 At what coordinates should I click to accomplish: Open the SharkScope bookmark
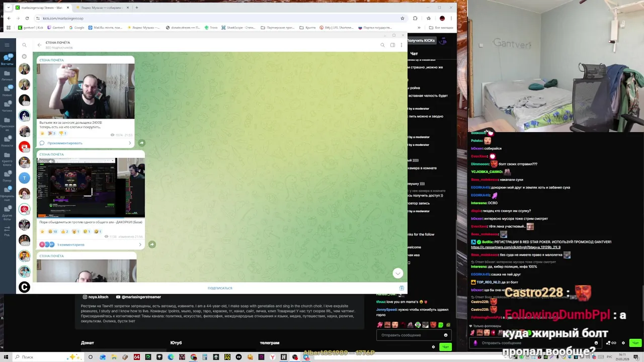238,28
